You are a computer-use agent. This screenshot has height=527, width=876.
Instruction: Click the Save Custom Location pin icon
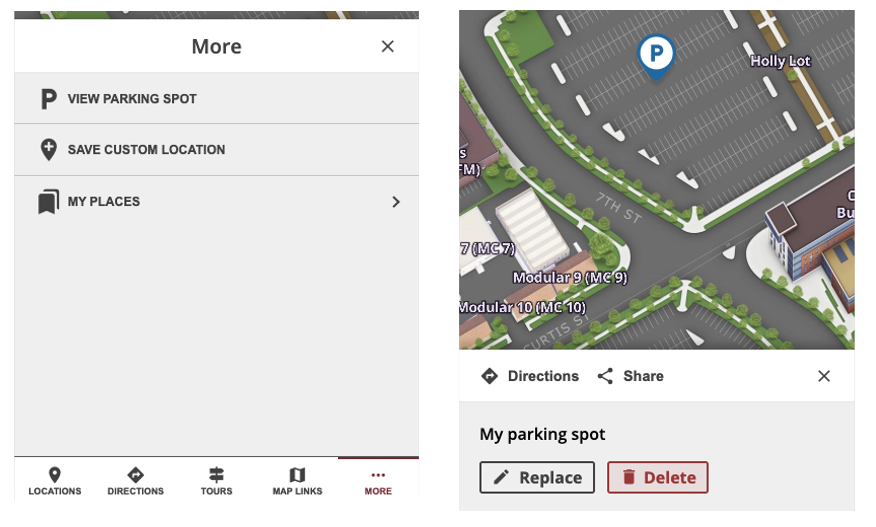coord(48,150)
